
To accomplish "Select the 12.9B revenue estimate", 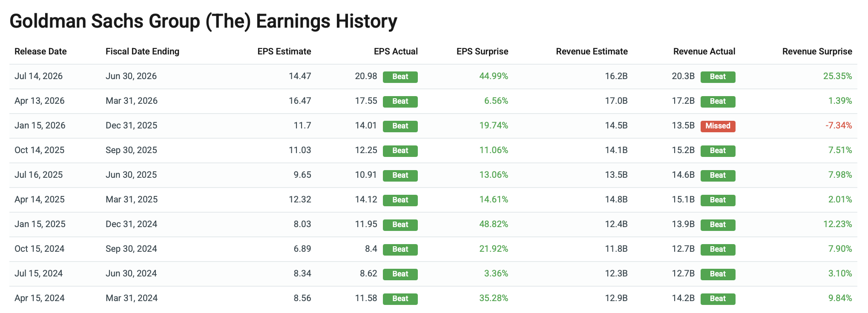I will coord(616,298).
